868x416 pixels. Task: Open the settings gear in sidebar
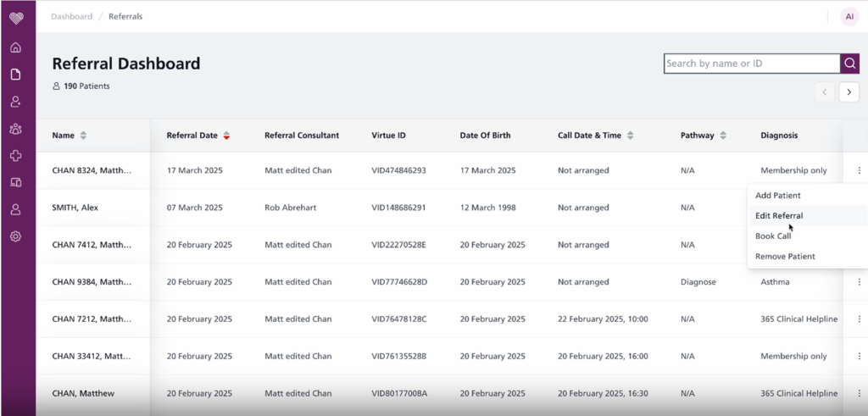[15, 236]
